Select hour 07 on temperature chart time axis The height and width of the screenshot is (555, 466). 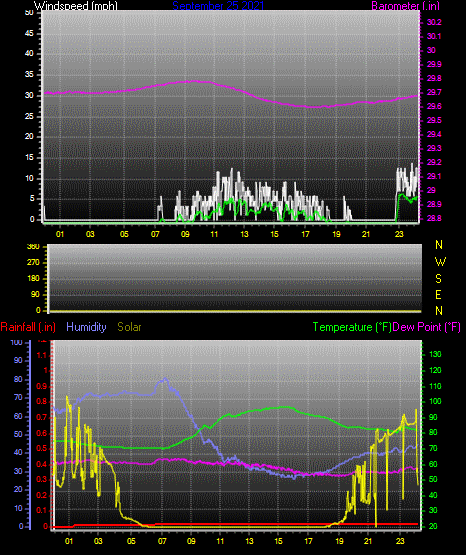pyautogui.click(x=162, y=541)
